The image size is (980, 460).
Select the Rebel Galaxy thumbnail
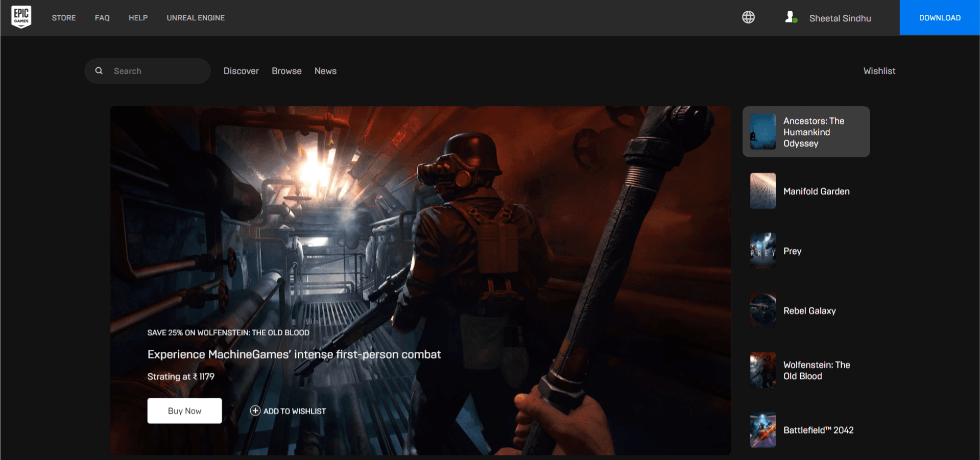point(762,310)
